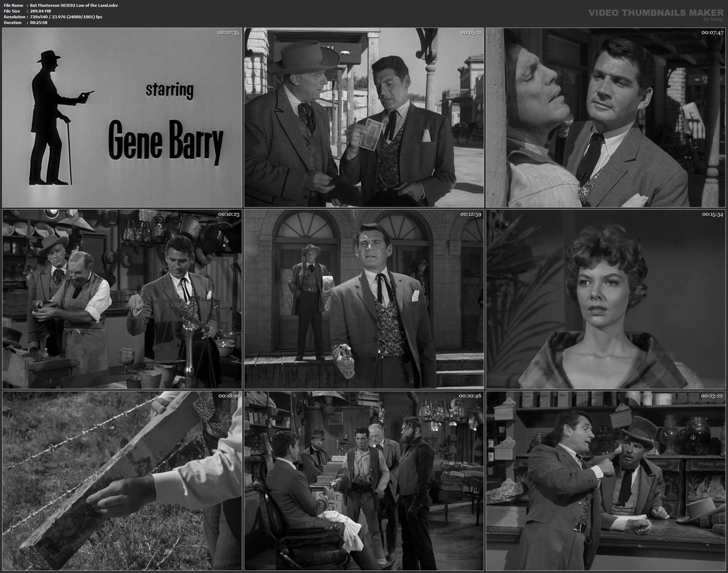Screen dimensions: 728x573
Task: Click the file name text in header
Action: coord(74,5)
